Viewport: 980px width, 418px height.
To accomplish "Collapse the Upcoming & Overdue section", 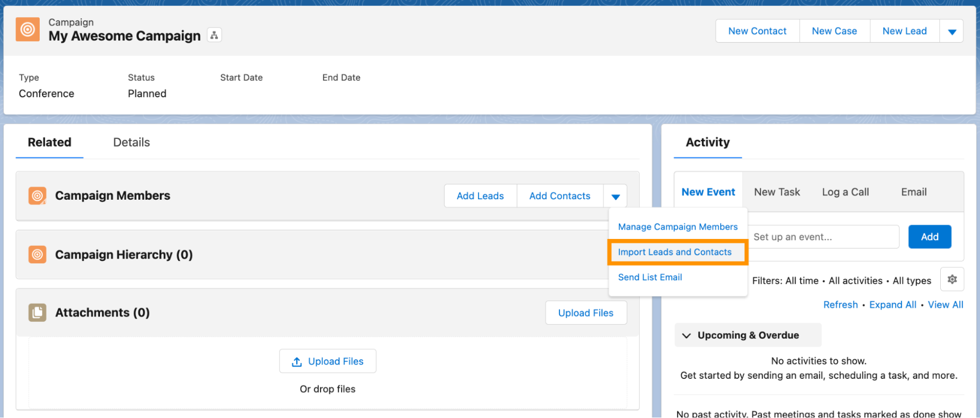I will coord(686,336).
